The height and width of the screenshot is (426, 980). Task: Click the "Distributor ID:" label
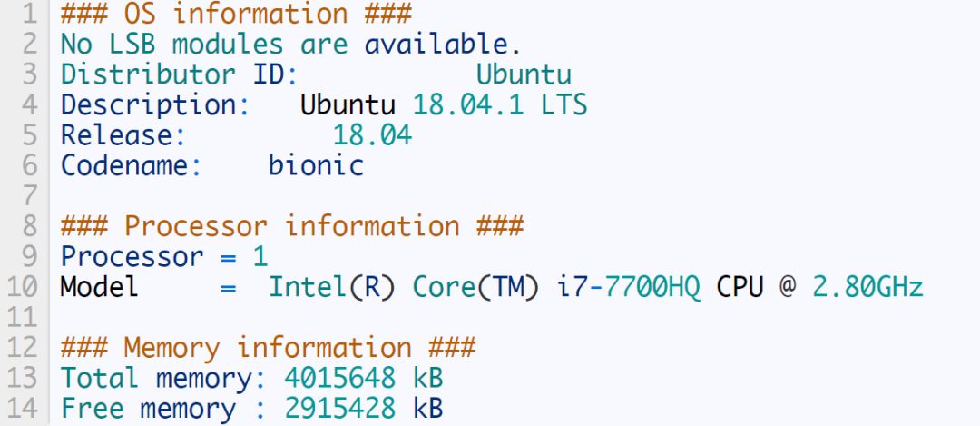coord(180,74)
